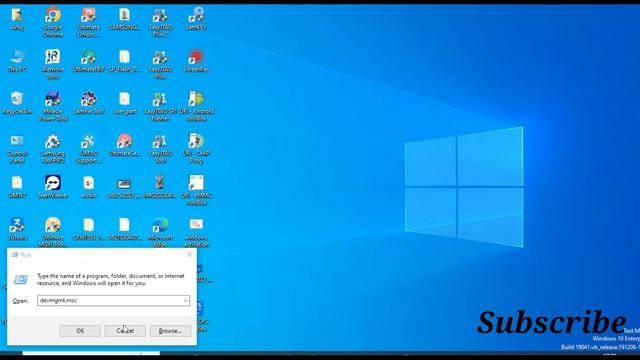The height and width of the screenshot is (360, 640).
Task: Open UFI - Android ToolBox shortcut
Action: [x=196, y=107]
